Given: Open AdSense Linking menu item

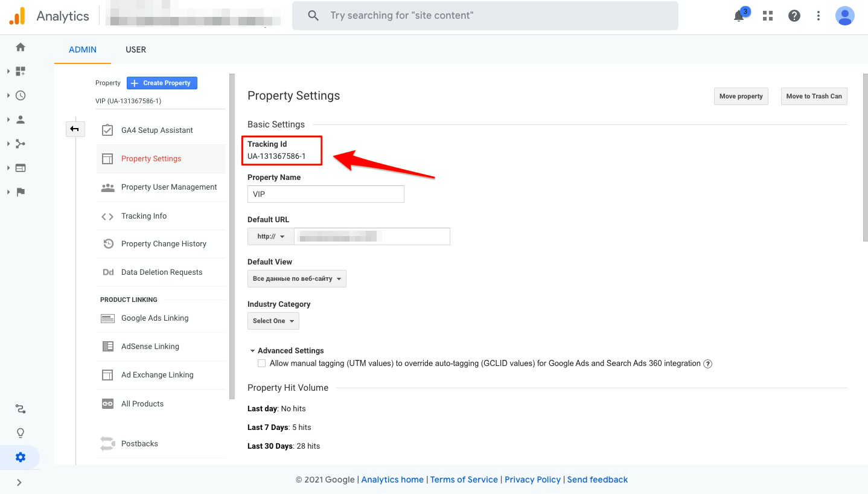Looking at the screenshot, I should click(161, 347).
